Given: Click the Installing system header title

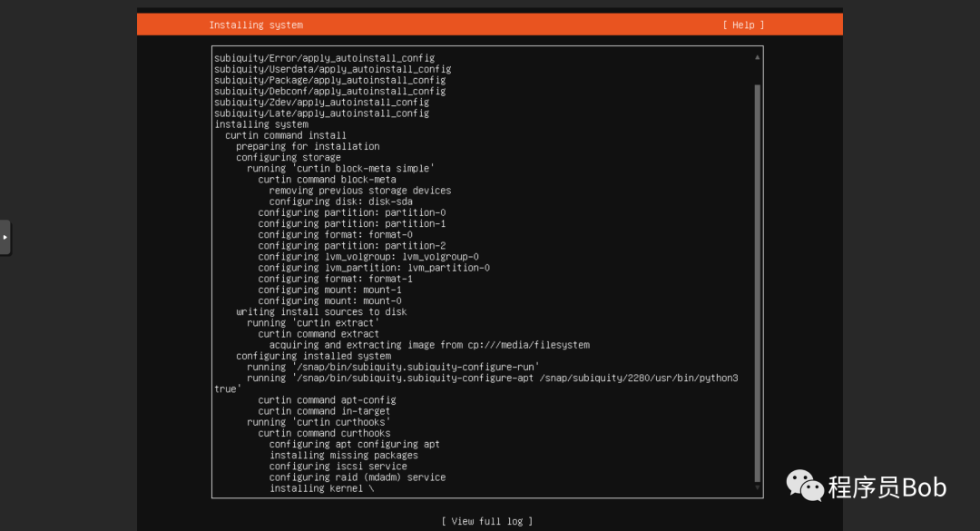Looking at the screenshot, I should click(x=256, y=25).
